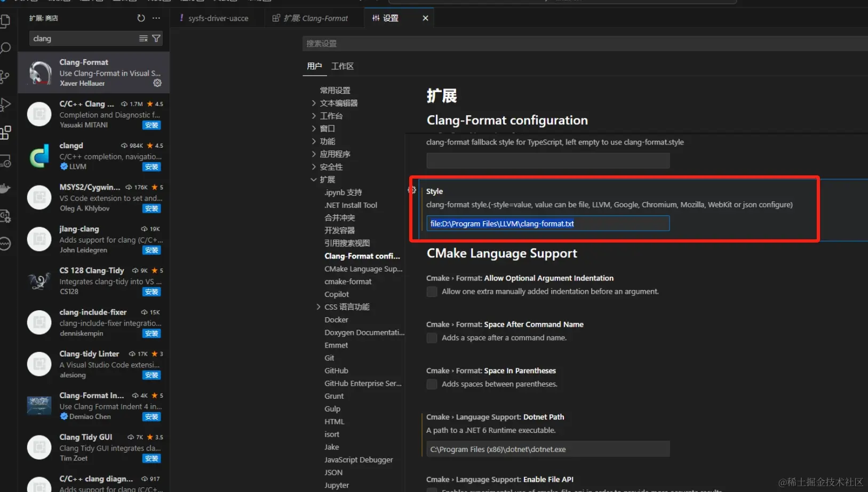
Task: Enable Allow Optional Argument Indentation checkbox
Action: click(432, 292)
